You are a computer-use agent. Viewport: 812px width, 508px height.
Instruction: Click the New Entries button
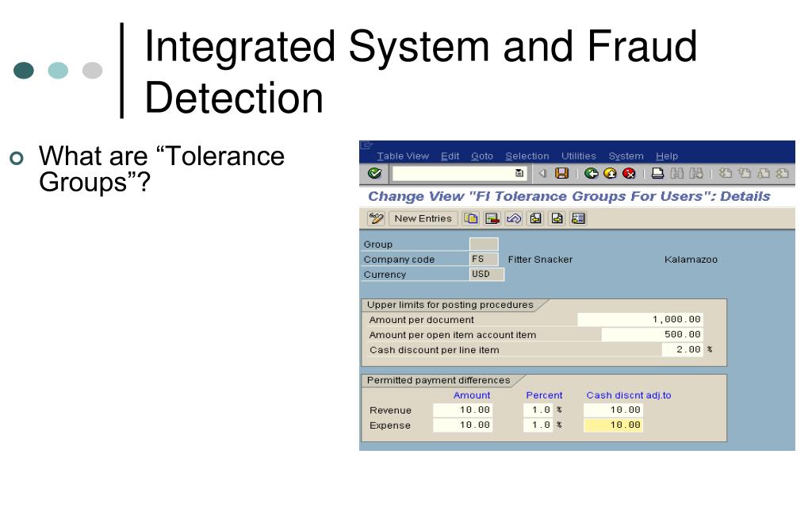click(x=423, y=219)
